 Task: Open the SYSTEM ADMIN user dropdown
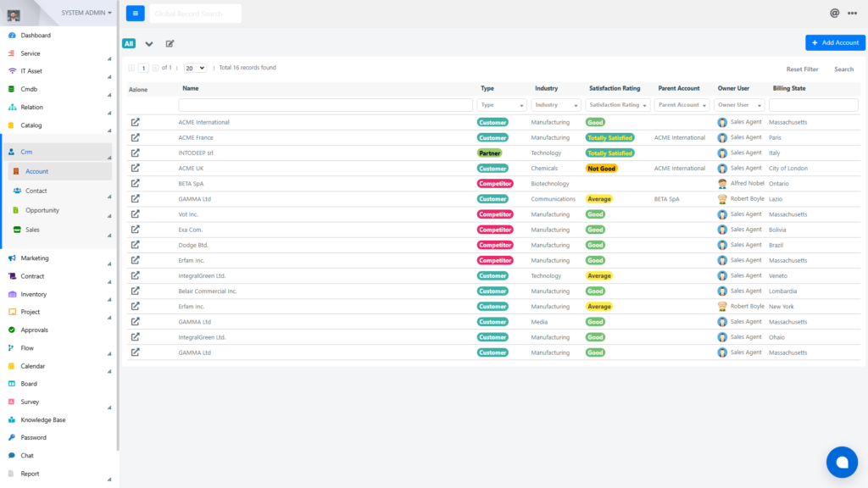(86, 13)
